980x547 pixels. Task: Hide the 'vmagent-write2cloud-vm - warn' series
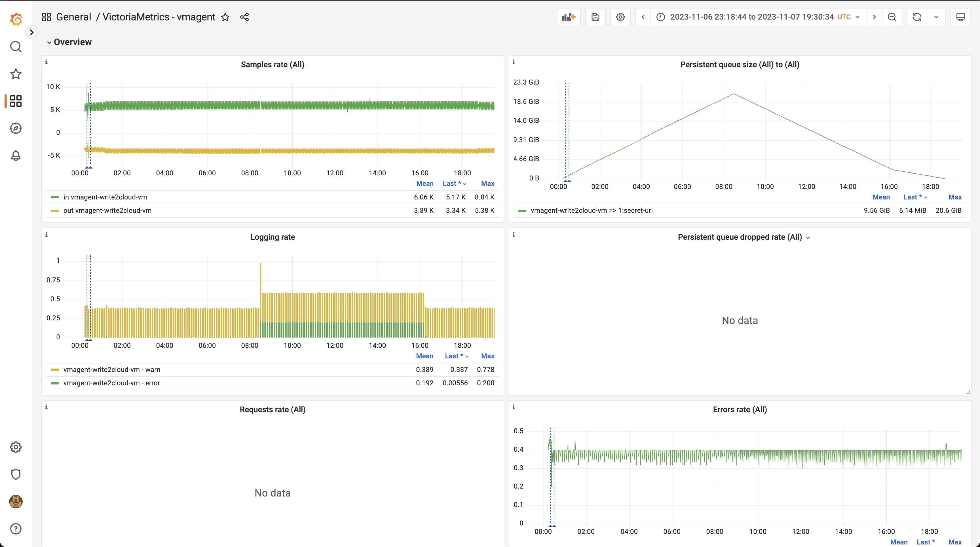click(112, 369)
